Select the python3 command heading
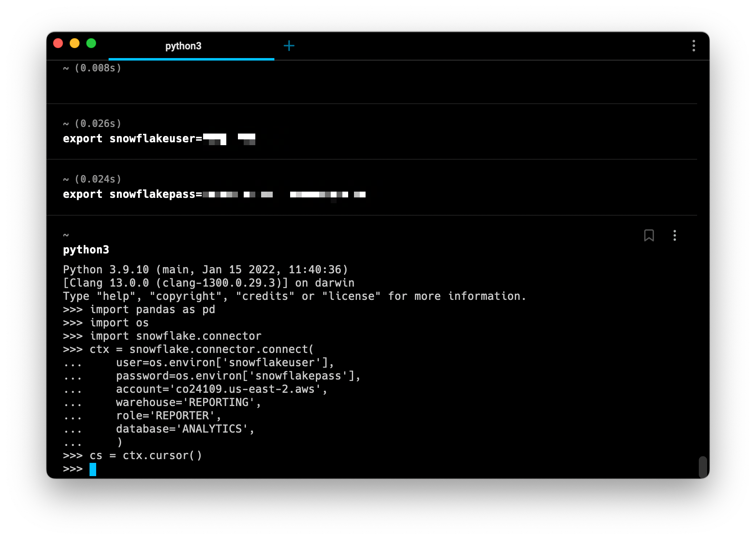756x540 pixels. click(x=86, y=250)
